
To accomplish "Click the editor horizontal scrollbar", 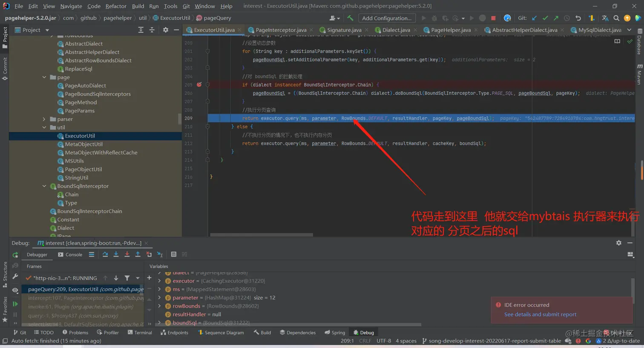I will coord(262,235).
